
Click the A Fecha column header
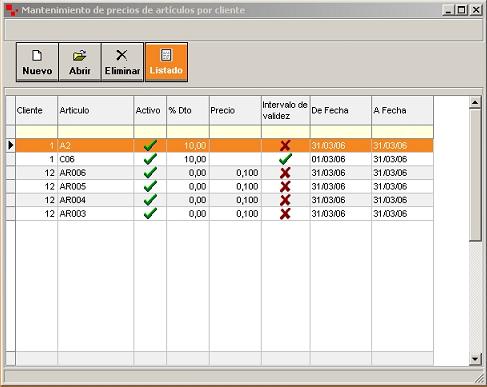tap(402, 111)
